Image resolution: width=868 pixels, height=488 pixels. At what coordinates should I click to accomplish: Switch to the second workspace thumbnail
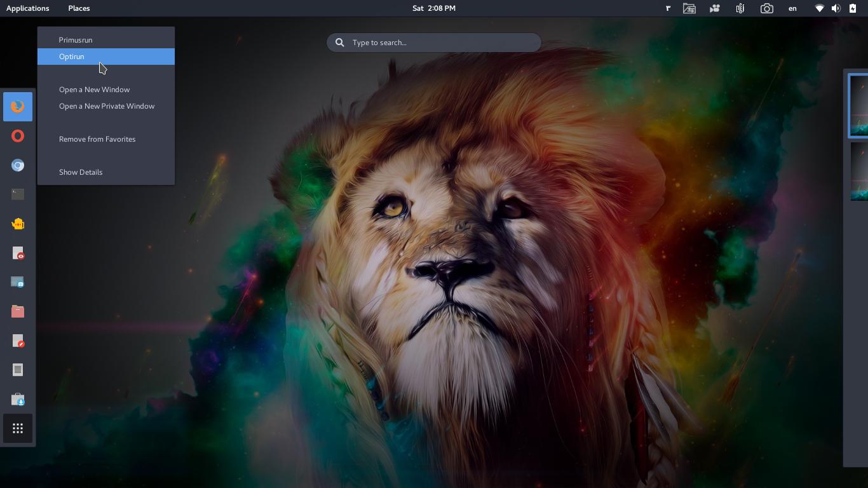pyautogui.click(x=859, y=171)
